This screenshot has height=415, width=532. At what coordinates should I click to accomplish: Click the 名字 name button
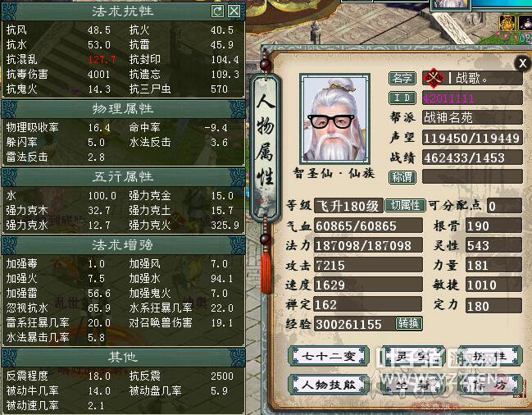(x=402, y=78)
